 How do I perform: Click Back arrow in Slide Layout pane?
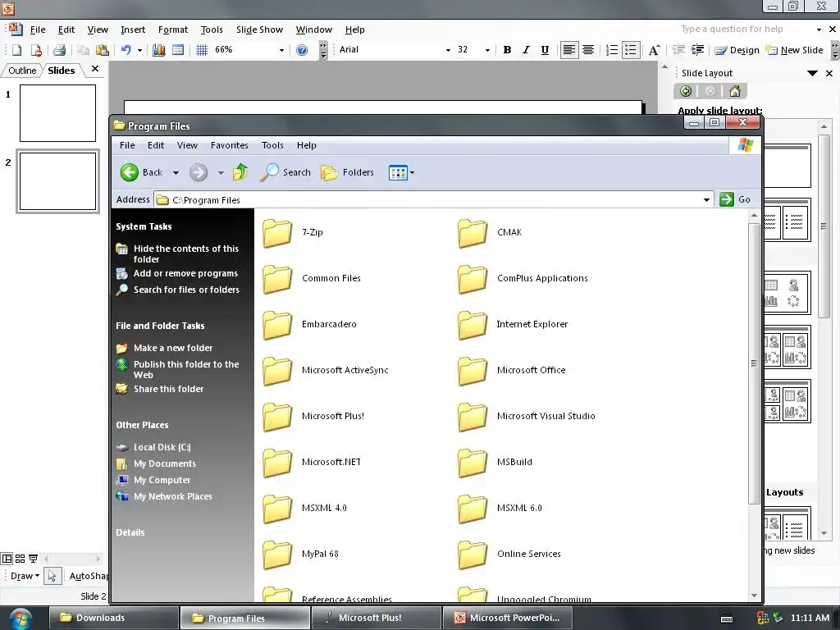(686, 91)
